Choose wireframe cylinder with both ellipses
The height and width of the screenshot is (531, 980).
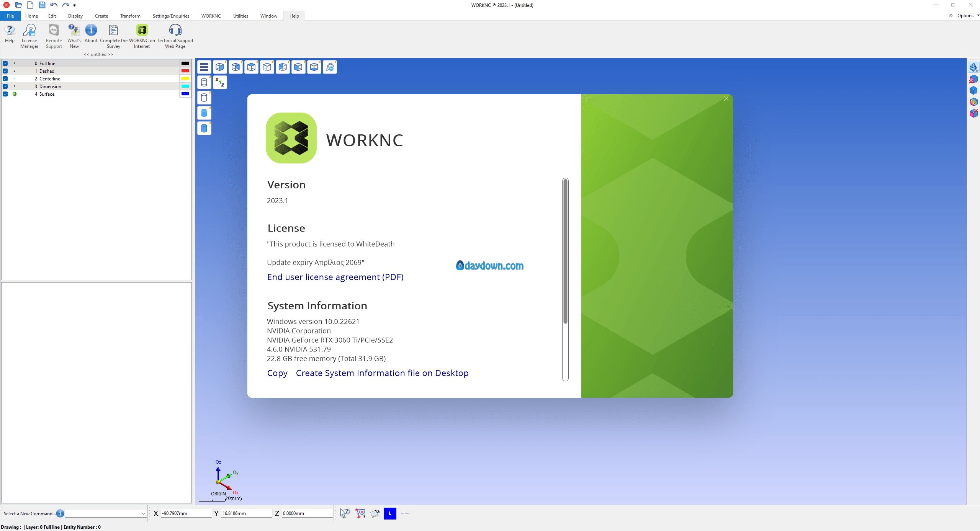point(204,82)
